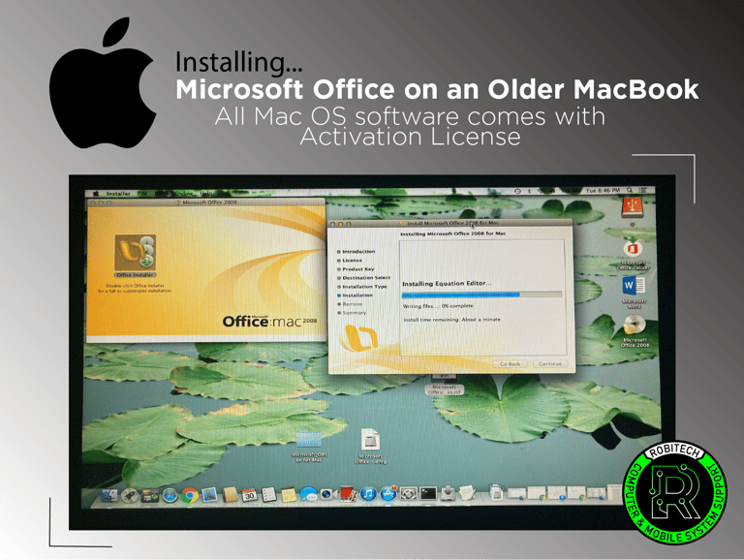This screenshot has width=744, height=560.
Task: Select the Product Key step in installer
Action: click(x=357, y=269)
